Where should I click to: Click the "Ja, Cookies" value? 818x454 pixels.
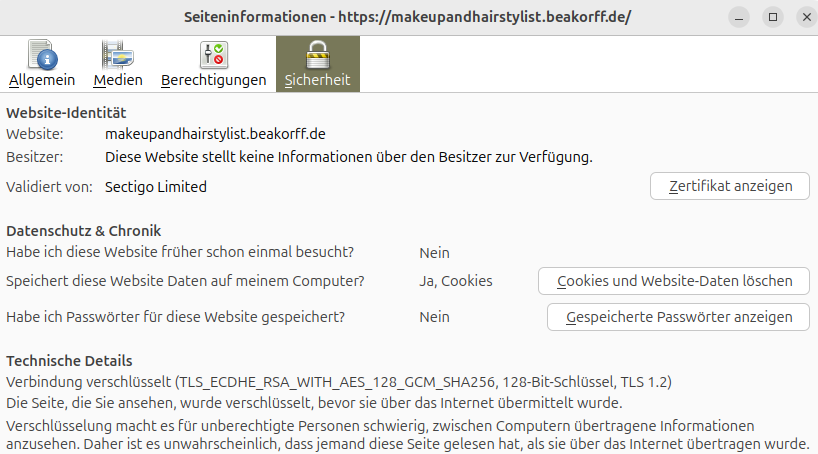pos(456,281)
